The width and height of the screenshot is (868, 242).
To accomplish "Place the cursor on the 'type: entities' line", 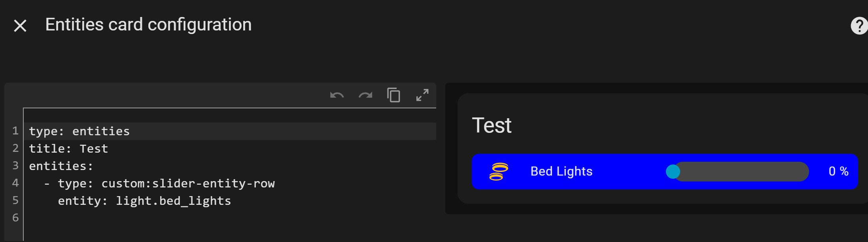I will pos(79,131).
